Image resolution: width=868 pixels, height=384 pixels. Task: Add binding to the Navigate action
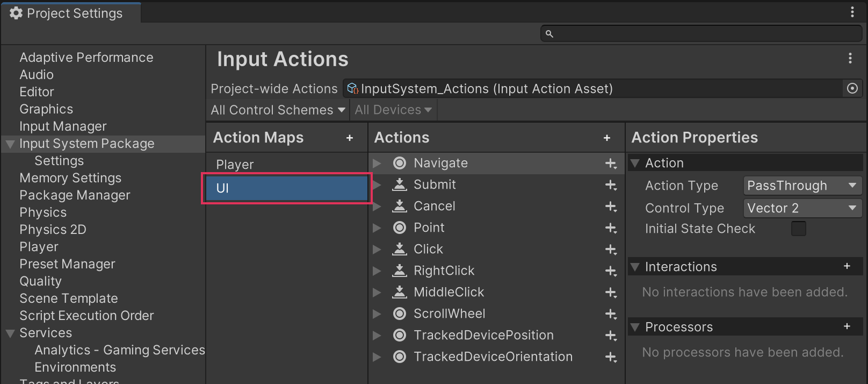click(611, 163)
